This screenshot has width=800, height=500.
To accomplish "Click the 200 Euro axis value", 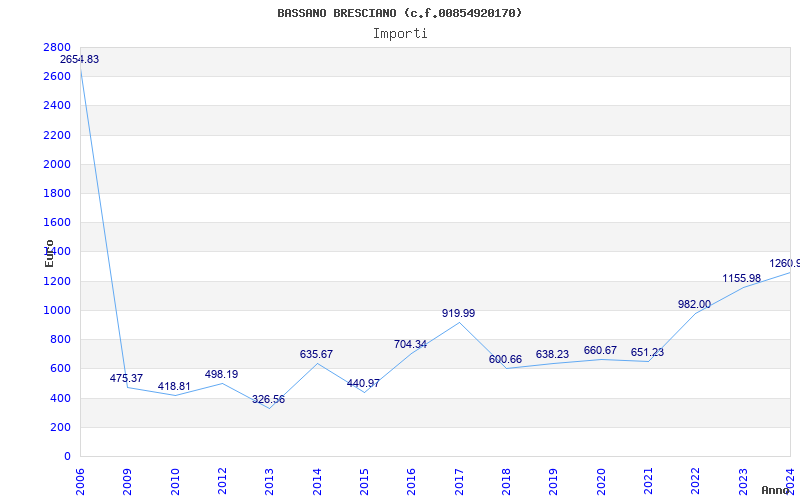I will coord(61,428).
